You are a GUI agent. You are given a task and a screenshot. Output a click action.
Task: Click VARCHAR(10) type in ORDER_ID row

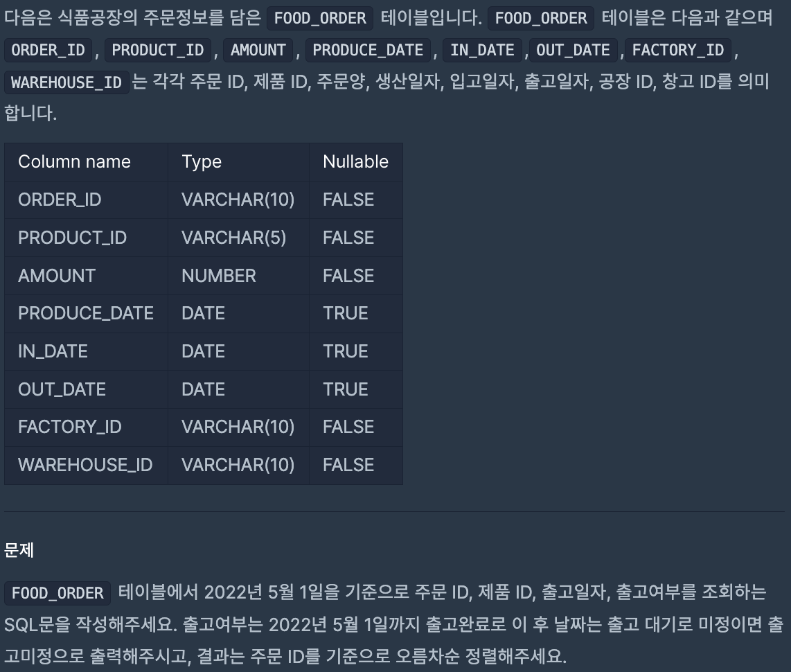[238, 200]
